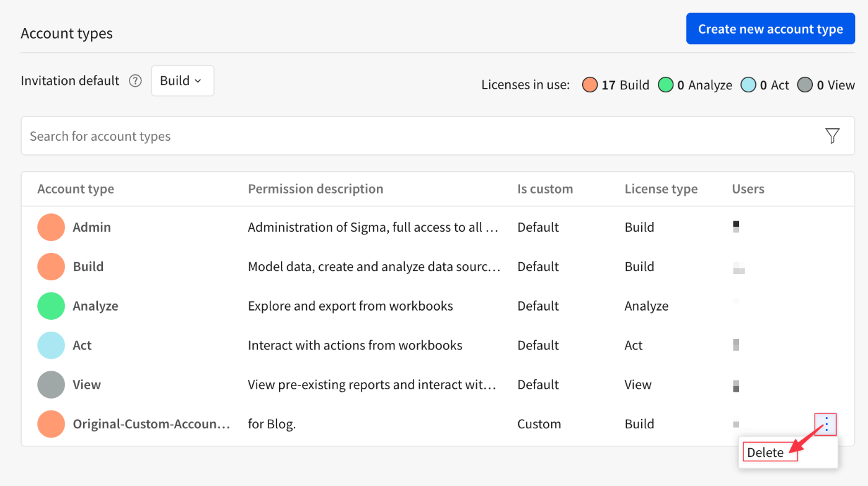The height and width of the screenshot is (486, 868).
Task: Open the Act account type
Action: coord(82,345)
